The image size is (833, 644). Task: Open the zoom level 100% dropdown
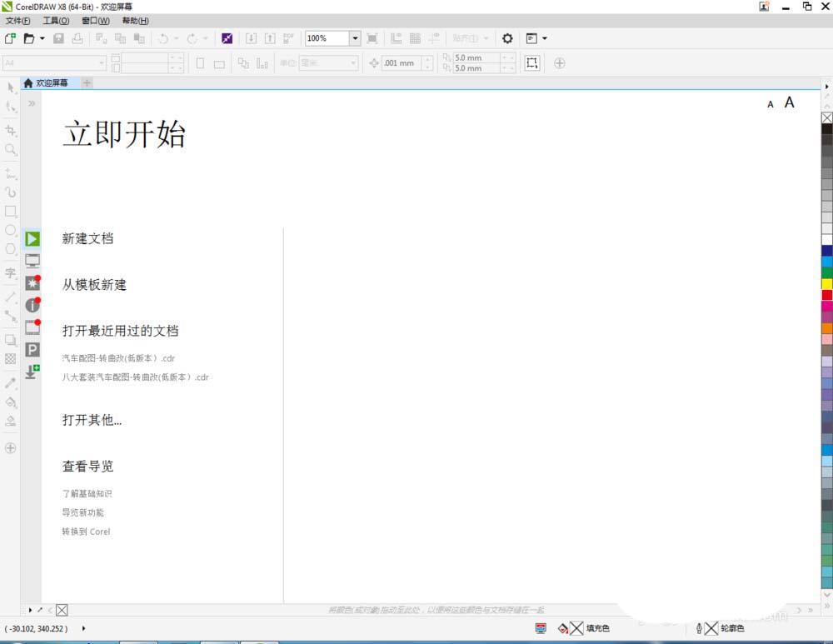[x=356, y=38]
